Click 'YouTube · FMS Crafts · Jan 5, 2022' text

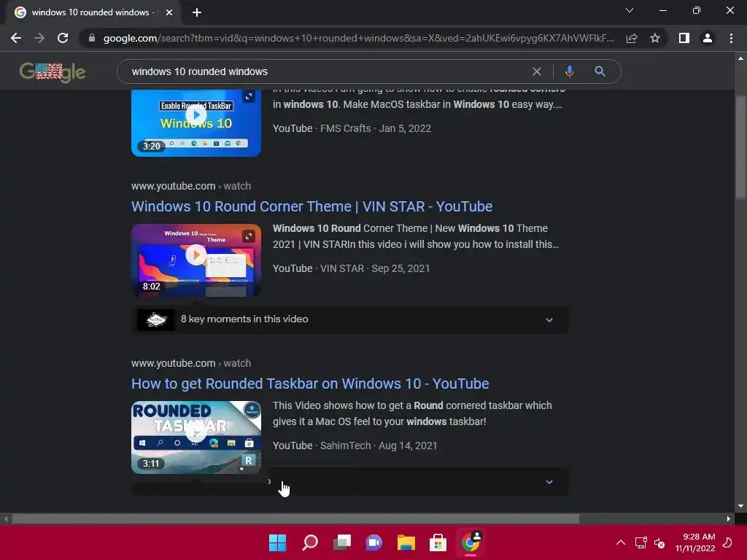352,128
